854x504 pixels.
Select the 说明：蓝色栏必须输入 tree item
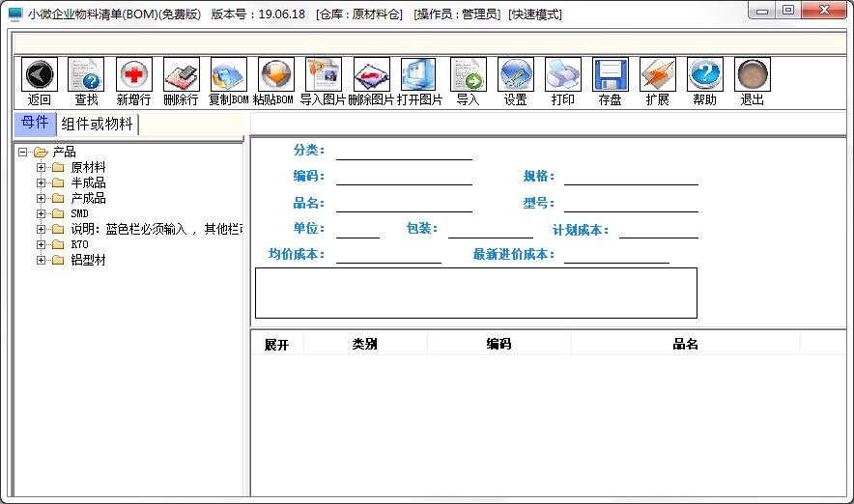(157, 229)
